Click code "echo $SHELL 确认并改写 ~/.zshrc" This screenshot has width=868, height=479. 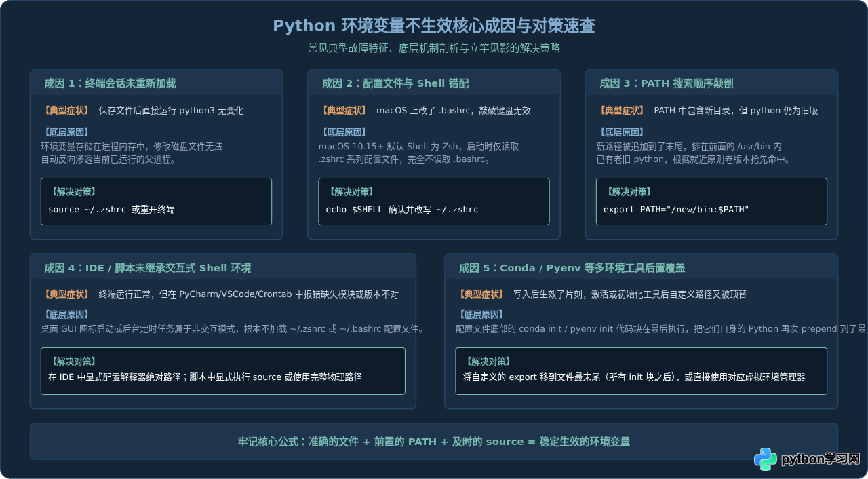click(402, 210)
